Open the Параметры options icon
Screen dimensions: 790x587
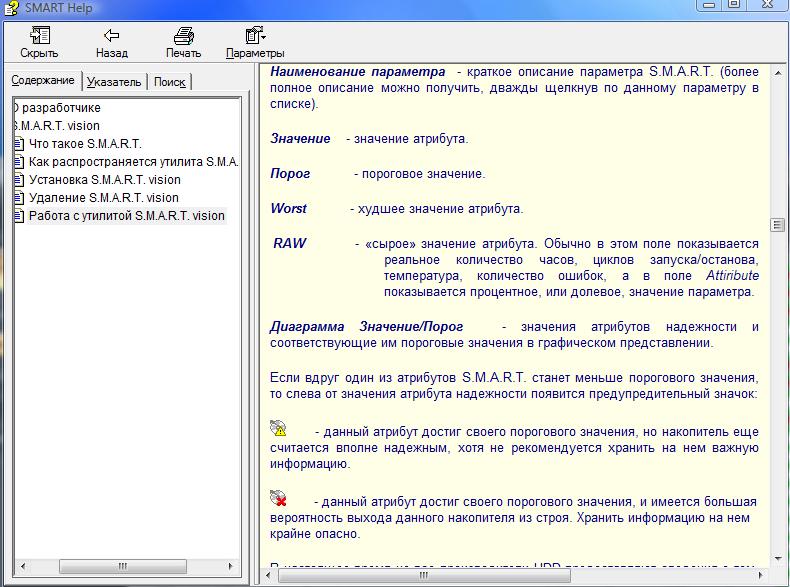click(255, 36)
